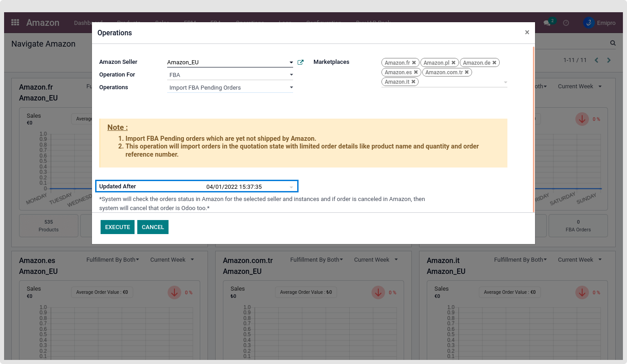Remove the Amazon.pl marketplace tag
This screenshot has width=627, height=364.
453,63
